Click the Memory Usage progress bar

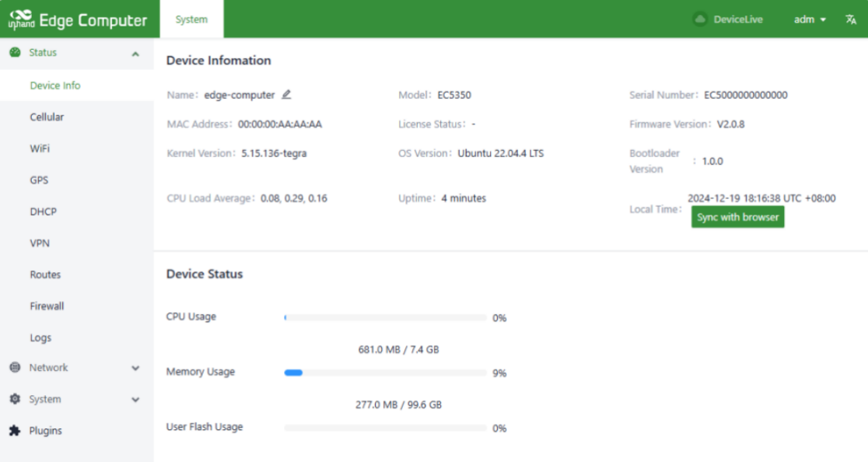[385, 373]
